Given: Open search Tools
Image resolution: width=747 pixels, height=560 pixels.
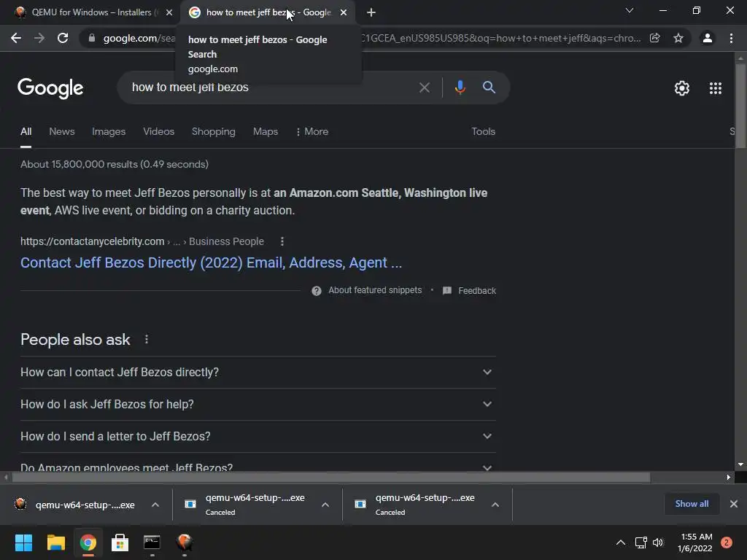Looking at the screenshot, I should point(483,131).
